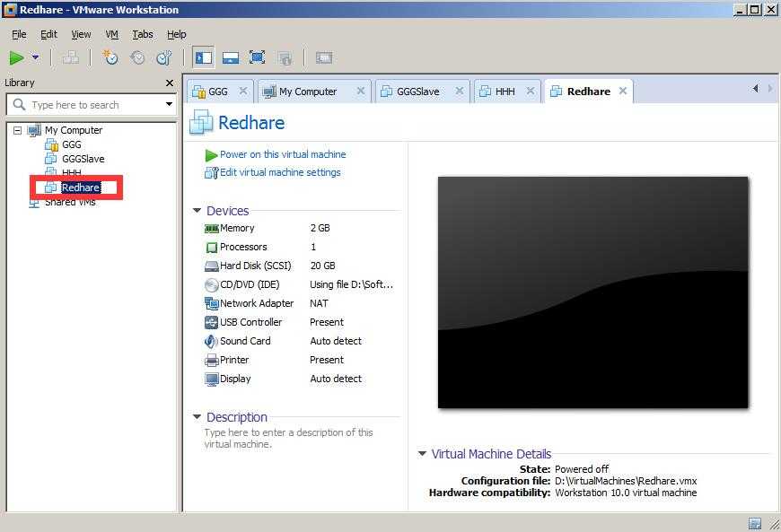Select GGG in the library tree
781x532 pixels.
tap(71, 144)
